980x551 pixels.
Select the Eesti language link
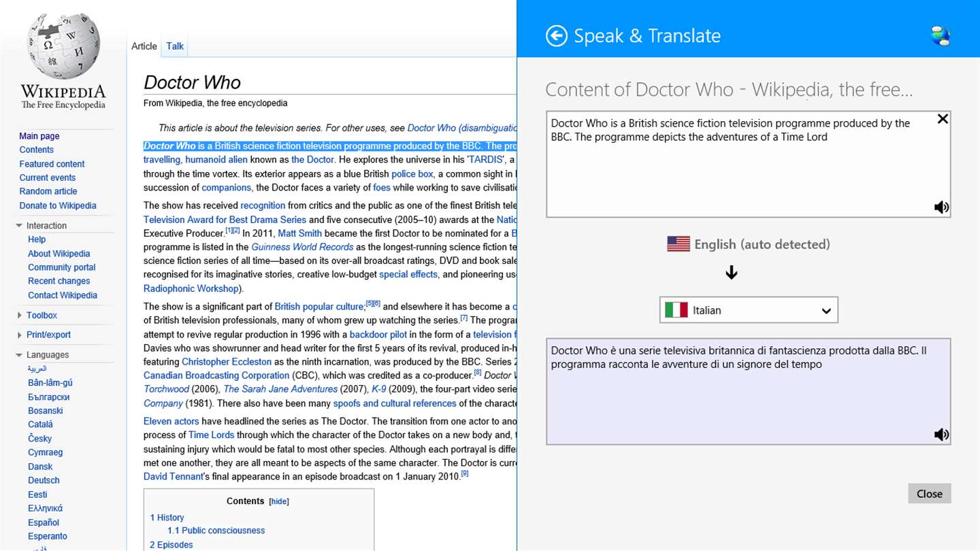point(37,495)
